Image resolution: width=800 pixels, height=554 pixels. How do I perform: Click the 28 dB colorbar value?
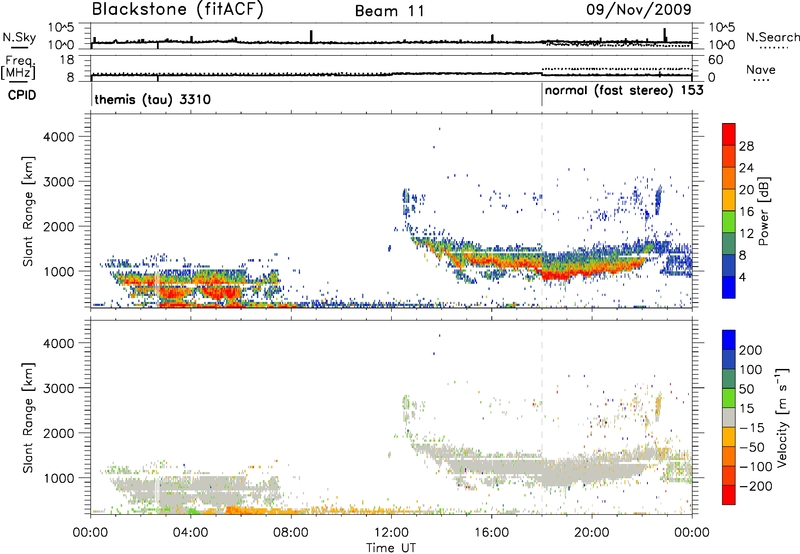(x=746, y=146)
